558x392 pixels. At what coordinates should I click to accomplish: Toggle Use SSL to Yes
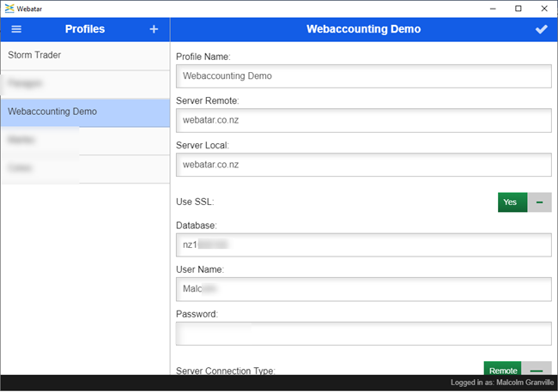click(512, 202)
